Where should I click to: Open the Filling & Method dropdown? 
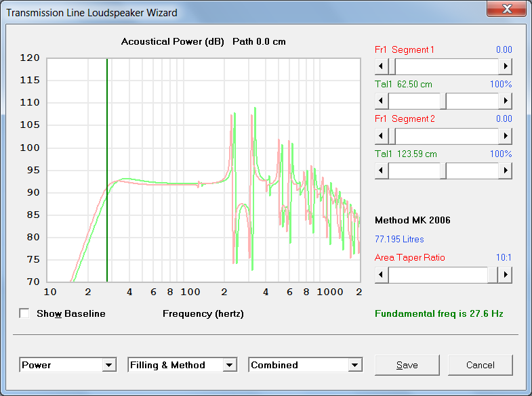coord(230,365)
